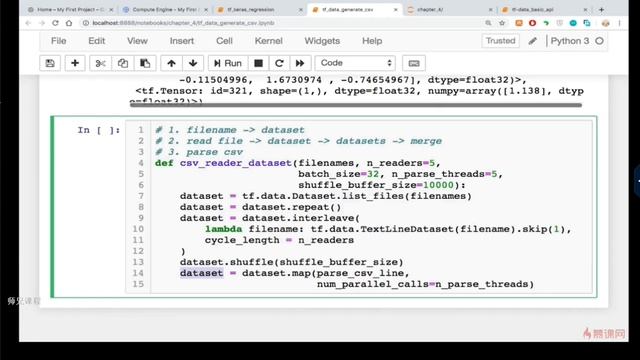
Task: Open the browser zoom magnifier icon
Action: pyautogui.click(x=488, y=23)
